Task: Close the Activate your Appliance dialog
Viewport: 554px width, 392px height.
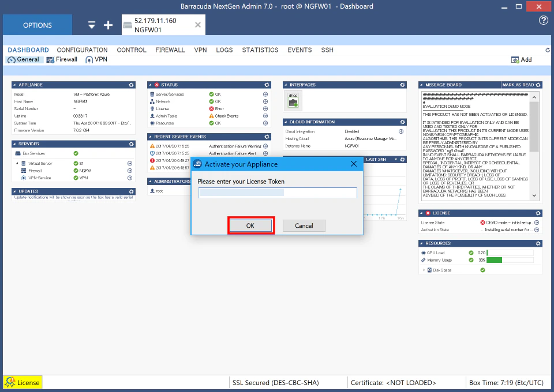Action: (x=354, y=164)
